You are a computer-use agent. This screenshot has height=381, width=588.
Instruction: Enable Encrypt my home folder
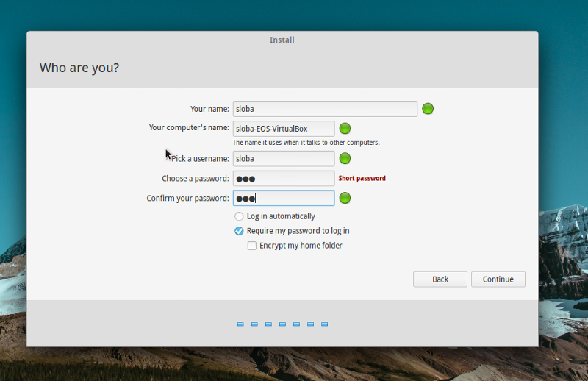click(x=295, y=246)
